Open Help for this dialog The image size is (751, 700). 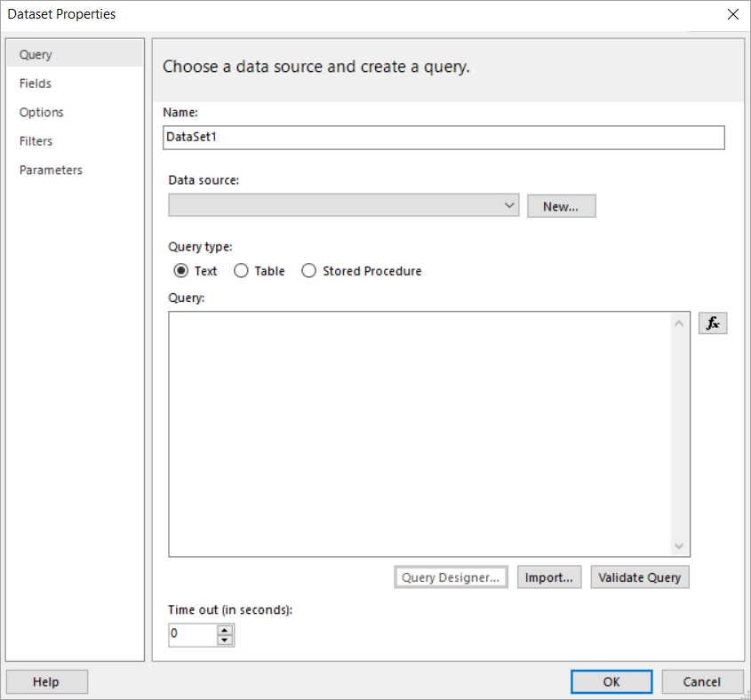pos(46,682)
